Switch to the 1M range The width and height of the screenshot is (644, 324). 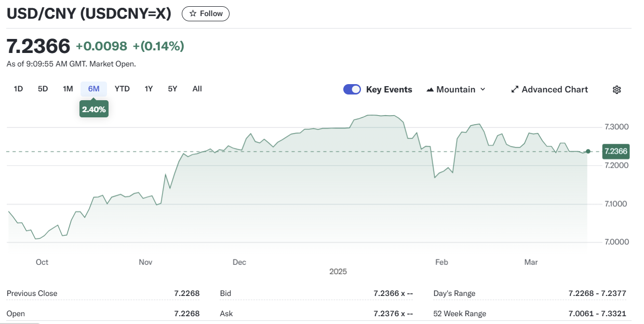68,89
